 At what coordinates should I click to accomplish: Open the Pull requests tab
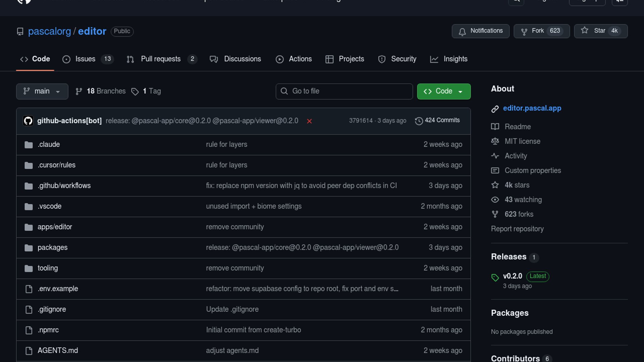162,59
